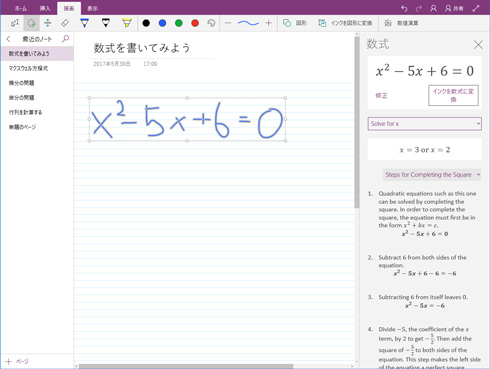
Task: Click the horizontal scrollbar at bottom
Action: pos(186,366)
